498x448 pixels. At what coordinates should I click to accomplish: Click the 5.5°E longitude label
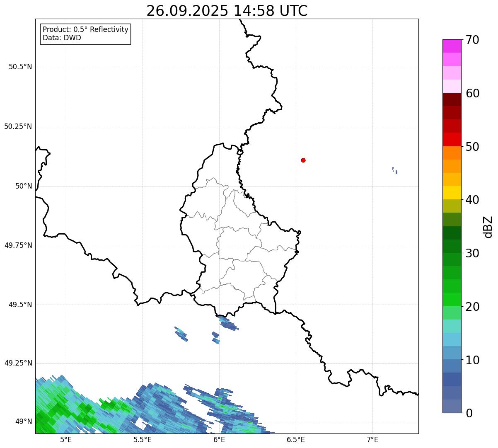143,439
